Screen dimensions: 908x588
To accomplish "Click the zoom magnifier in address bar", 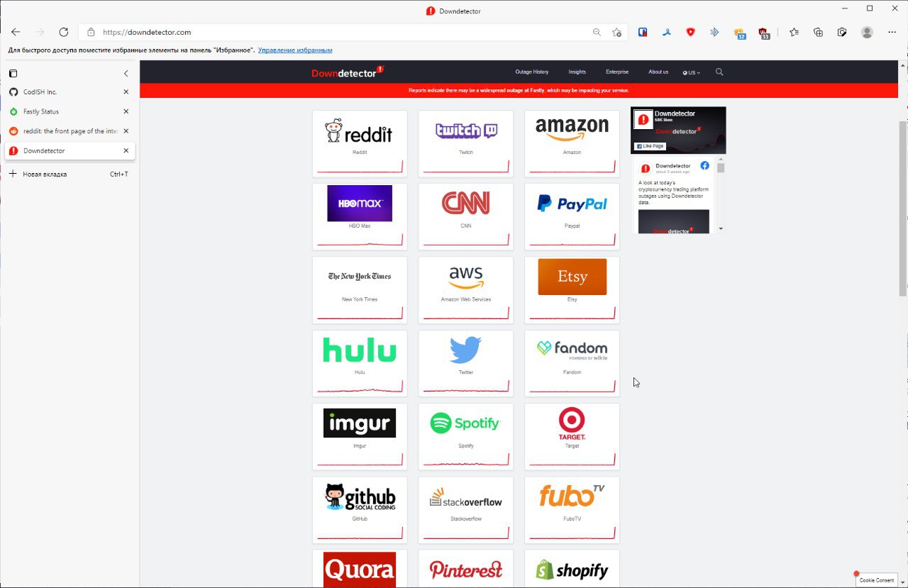I will (597, 32).
